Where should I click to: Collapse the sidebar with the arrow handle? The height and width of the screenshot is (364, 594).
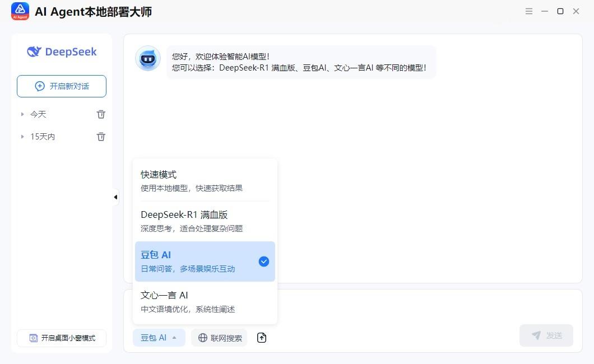[x=115, y=197]
